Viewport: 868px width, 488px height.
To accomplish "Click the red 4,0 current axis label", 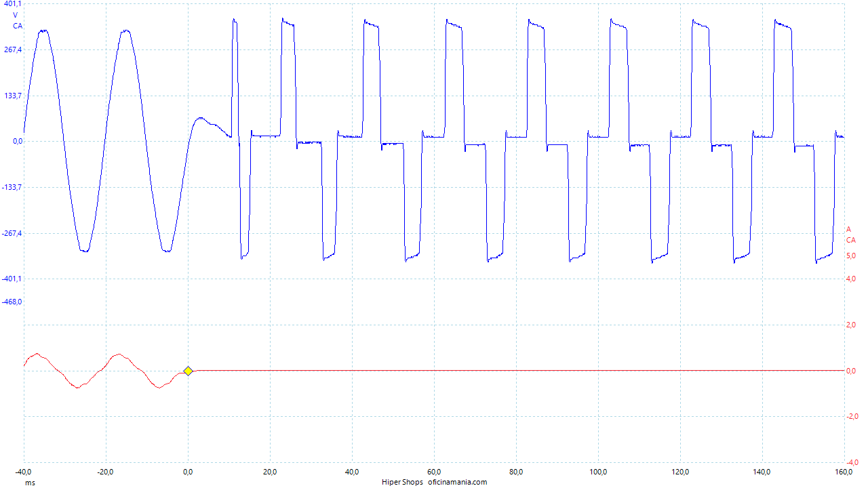I will click(850, 279).
